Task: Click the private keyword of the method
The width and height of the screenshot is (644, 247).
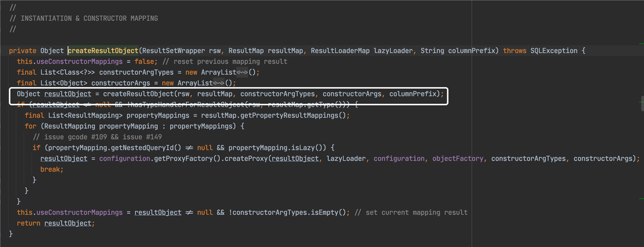Action: pos(23,50)
